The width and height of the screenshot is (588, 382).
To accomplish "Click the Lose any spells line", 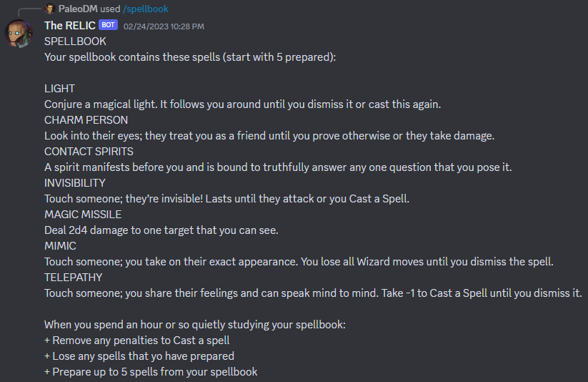I will (x=139, y=356).
